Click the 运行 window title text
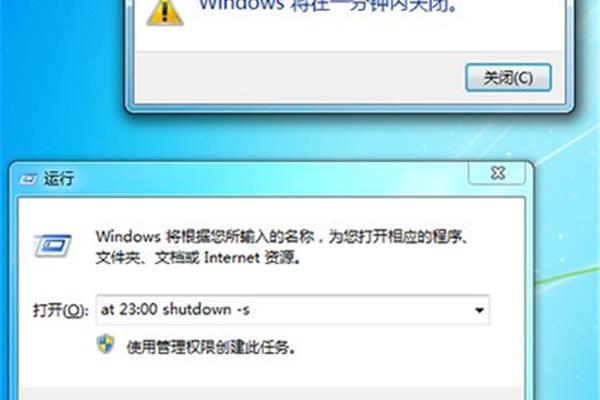The image size is (600, 400). click(59, 179)
